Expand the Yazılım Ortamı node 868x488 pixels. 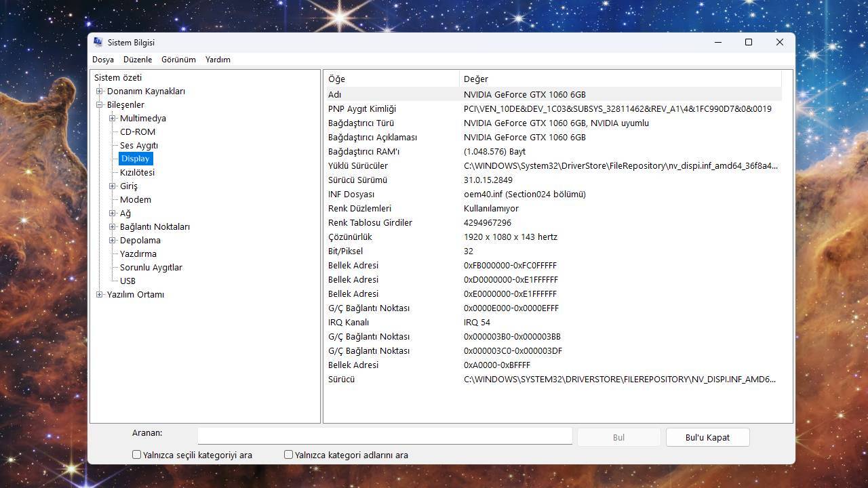tap(99, 294)
